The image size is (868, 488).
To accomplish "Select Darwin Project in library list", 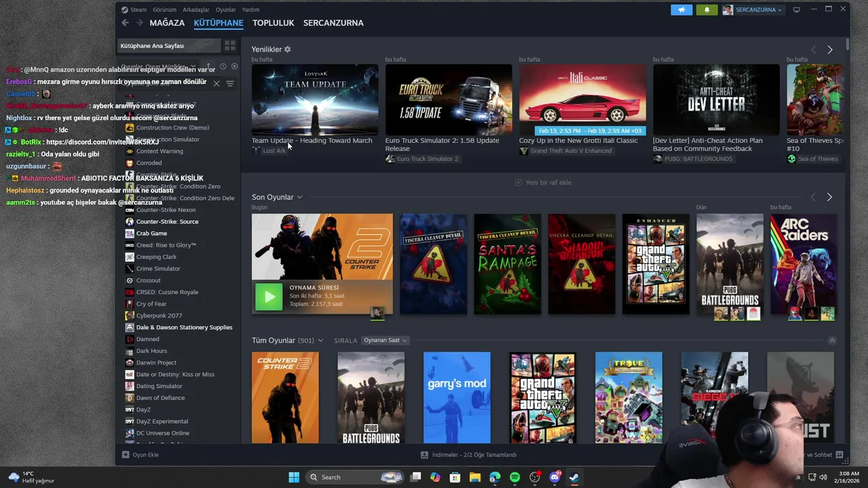I will pos(156,363).
